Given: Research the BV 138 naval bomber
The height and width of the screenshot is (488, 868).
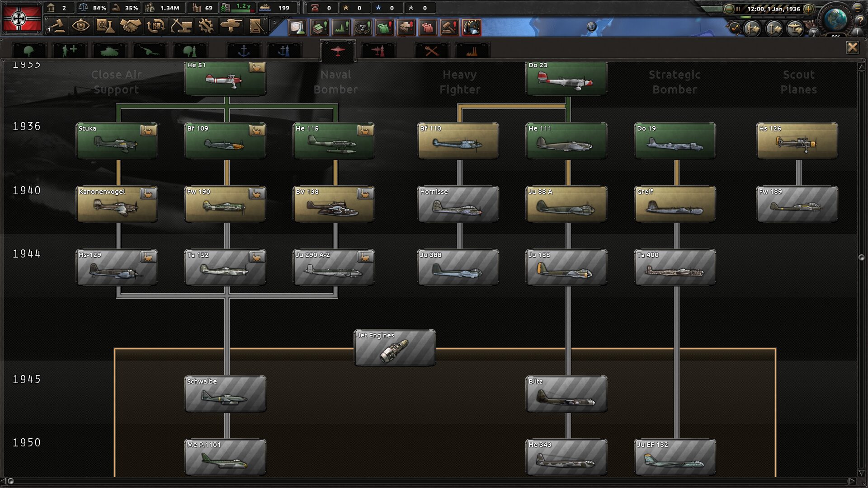Looking at the screenshot, I should [334, 204].
